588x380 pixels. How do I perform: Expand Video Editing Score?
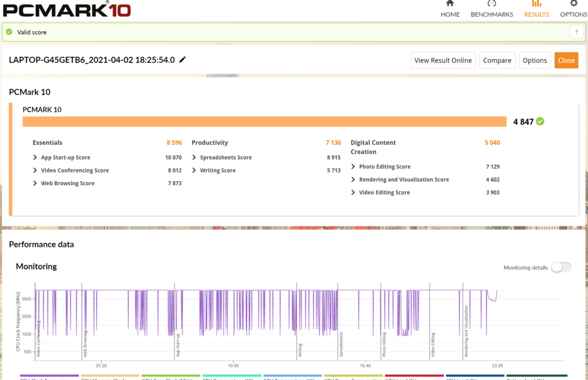click(353, 192)
